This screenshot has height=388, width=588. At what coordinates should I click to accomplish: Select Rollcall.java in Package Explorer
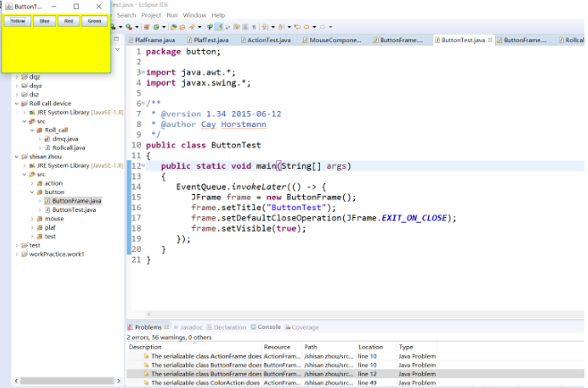pos(65,148)
